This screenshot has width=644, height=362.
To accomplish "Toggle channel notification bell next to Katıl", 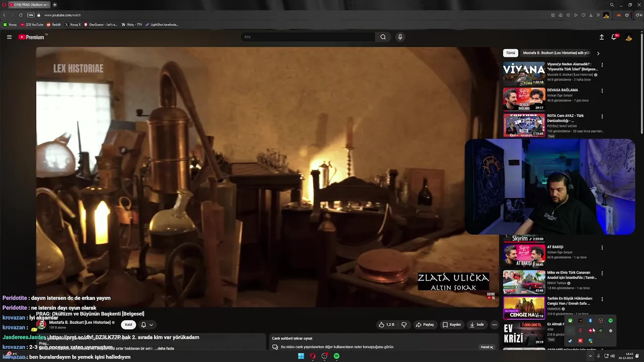I will tap(146, 325).
